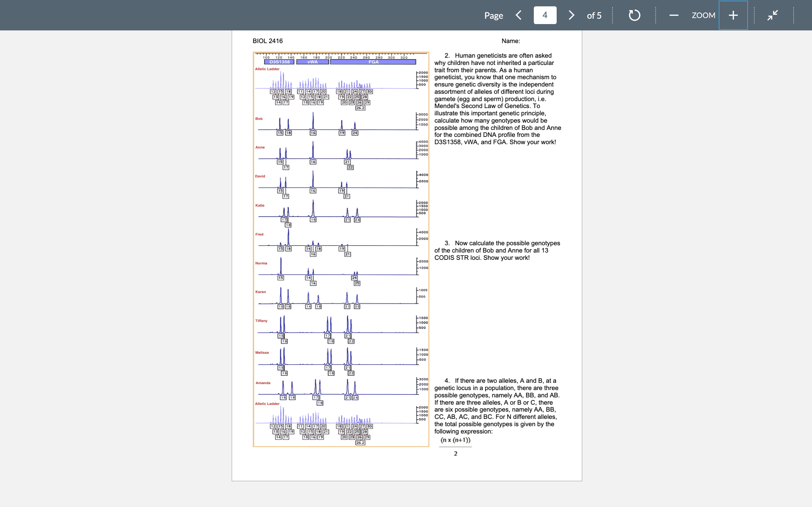Rotate the document with the circular arrow
This screenshot has height=507, width=812.
pos(634,15)
